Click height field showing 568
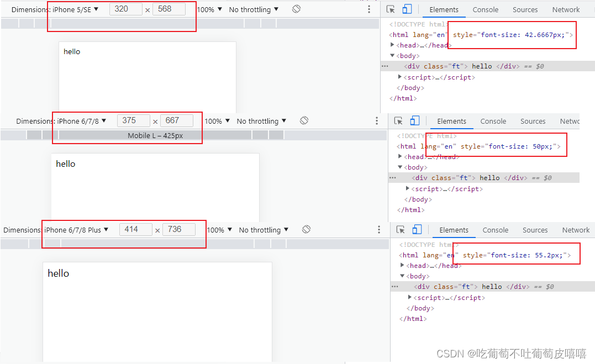This screenshot has height=364, width=595. [x=169, y=9]
